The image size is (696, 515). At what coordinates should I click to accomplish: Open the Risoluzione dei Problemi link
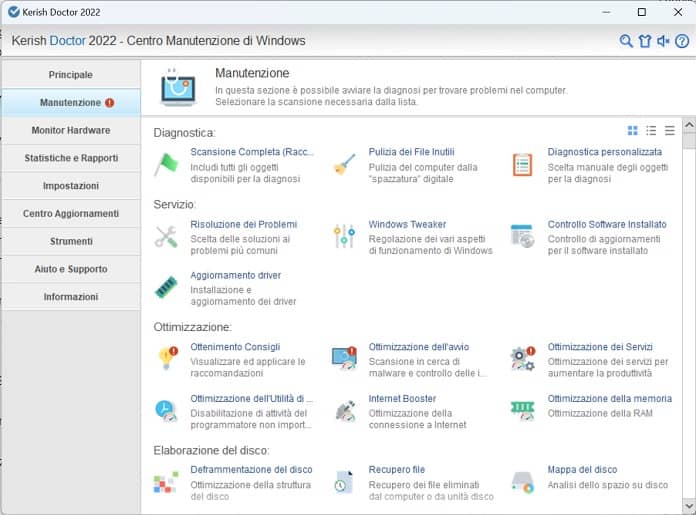pos(243,224)
